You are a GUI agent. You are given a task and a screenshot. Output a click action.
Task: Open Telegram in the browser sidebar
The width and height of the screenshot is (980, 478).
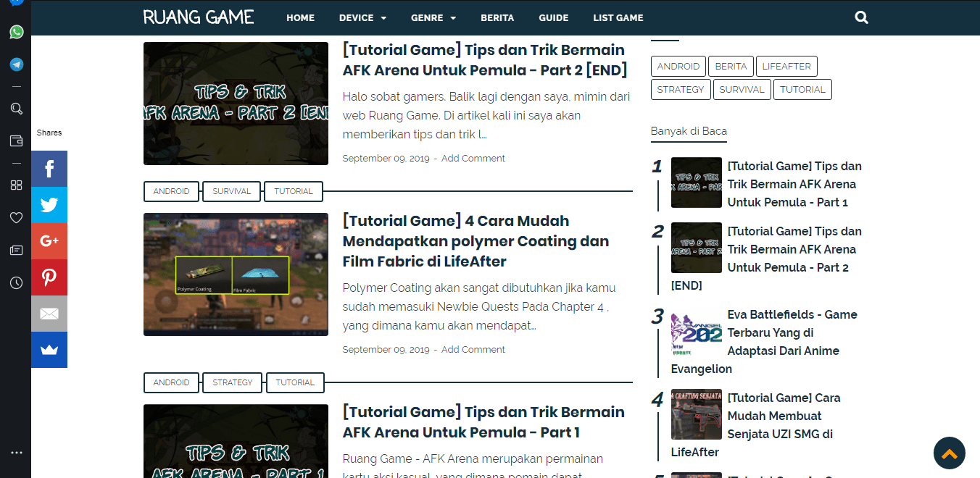click(x=16, y=64)
